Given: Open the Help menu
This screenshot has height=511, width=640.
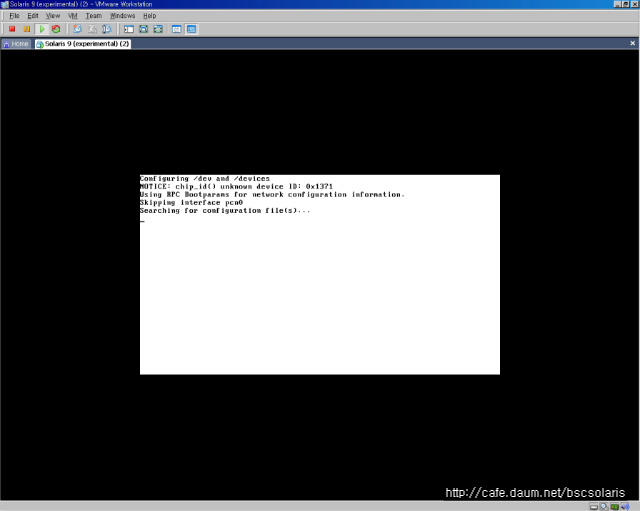Looking at the screenshot, I should coord(149,16).
